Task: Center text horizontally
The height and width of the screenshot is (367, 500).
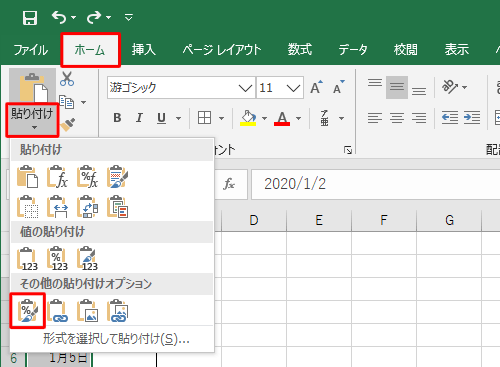Action: pyautogui.click(x=397, y=118)
